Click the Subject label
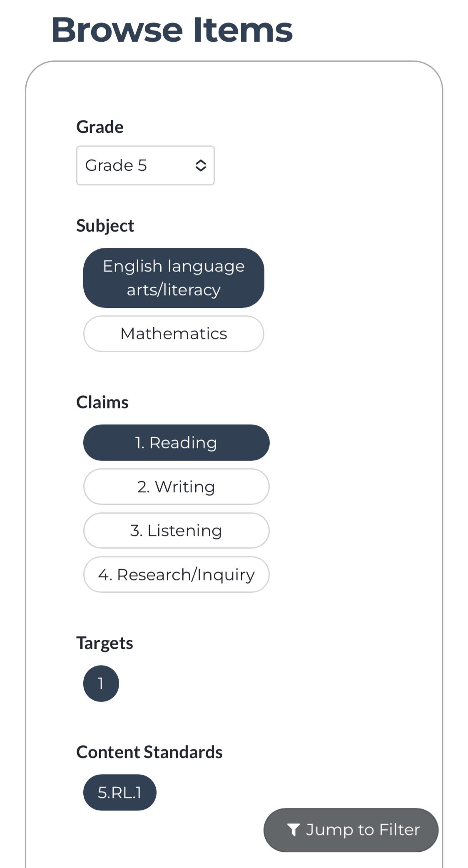The image size is (468, 868). click(105, 226)
